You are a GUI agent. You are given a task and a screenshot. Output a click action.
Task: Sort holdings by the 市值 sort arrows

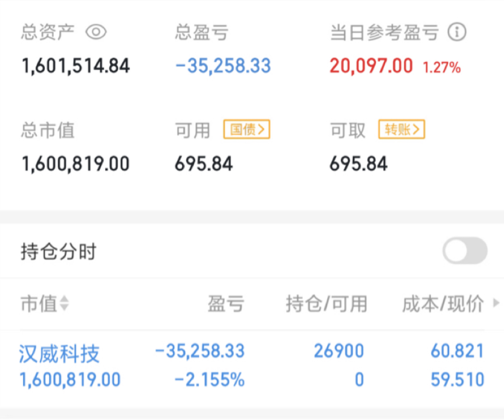pos(64,304)
